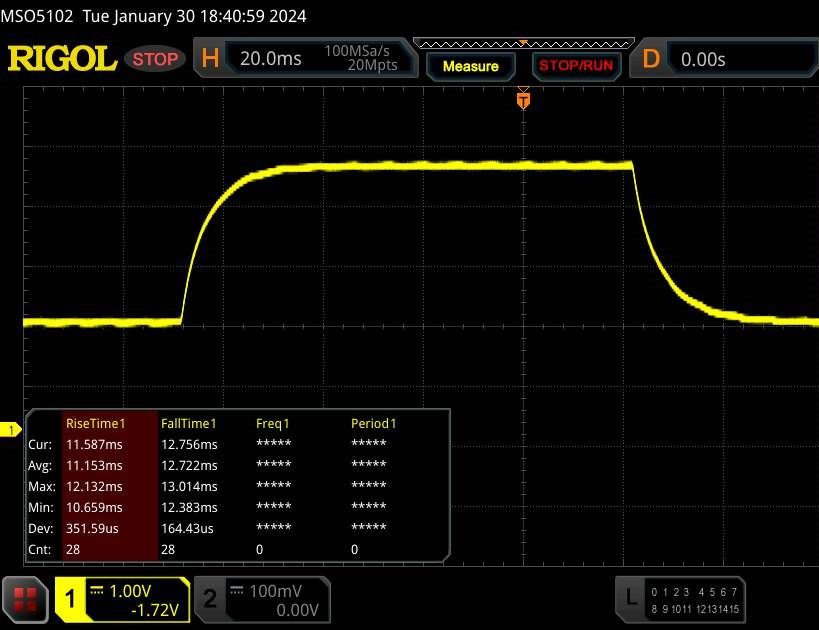Tap the 20Mpts memory depth readout
819x630 pixels.
[x=372, y=65]
